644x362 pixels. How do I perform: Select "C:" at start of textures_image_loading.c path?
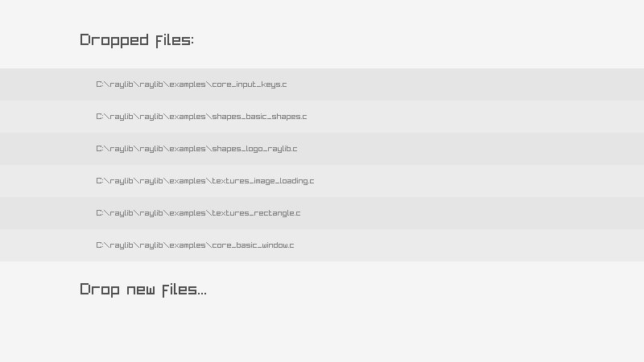101,181
